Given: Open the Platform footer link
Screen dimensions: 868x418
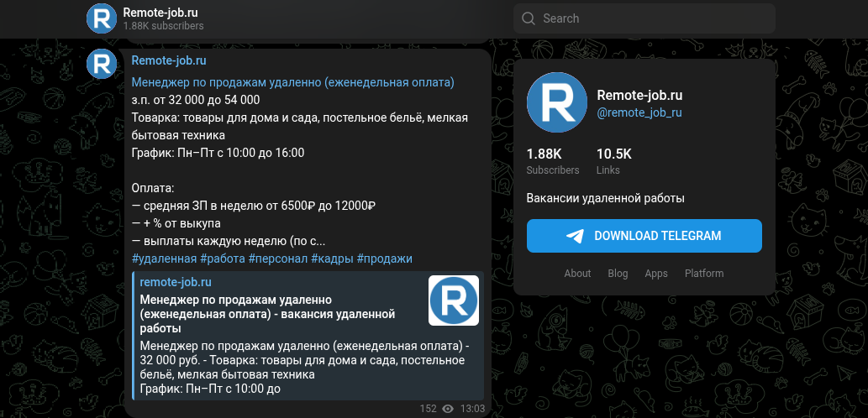Looking at the screenshot, I should [704, 274].
